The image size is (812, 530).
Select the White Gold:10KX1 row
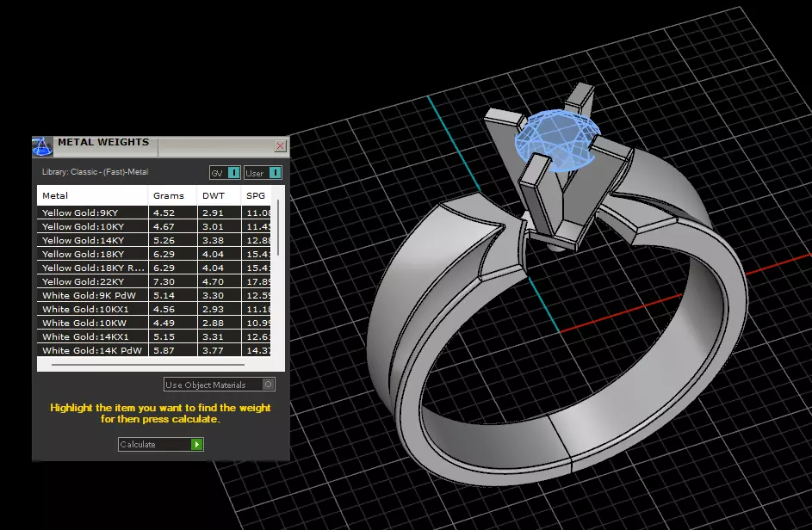(x=154, y=309)
